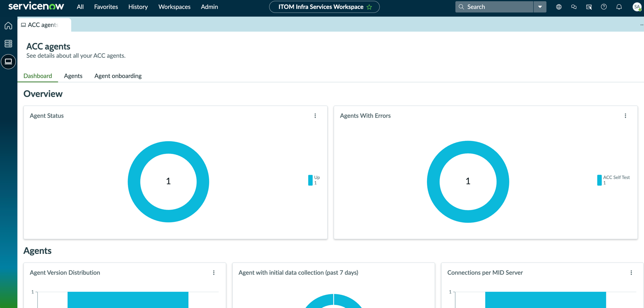Open the globe scope selector icon
The width and height of the screenshot is (644, 308).
559,7
